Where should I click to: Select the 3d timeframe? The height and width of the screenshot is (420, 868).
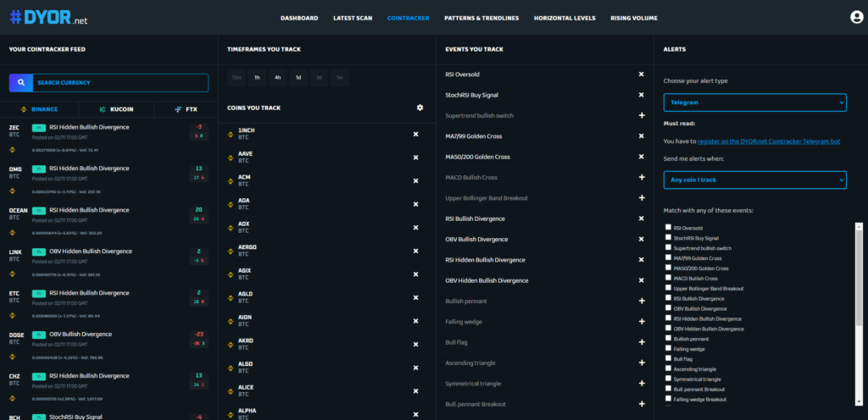319,78
